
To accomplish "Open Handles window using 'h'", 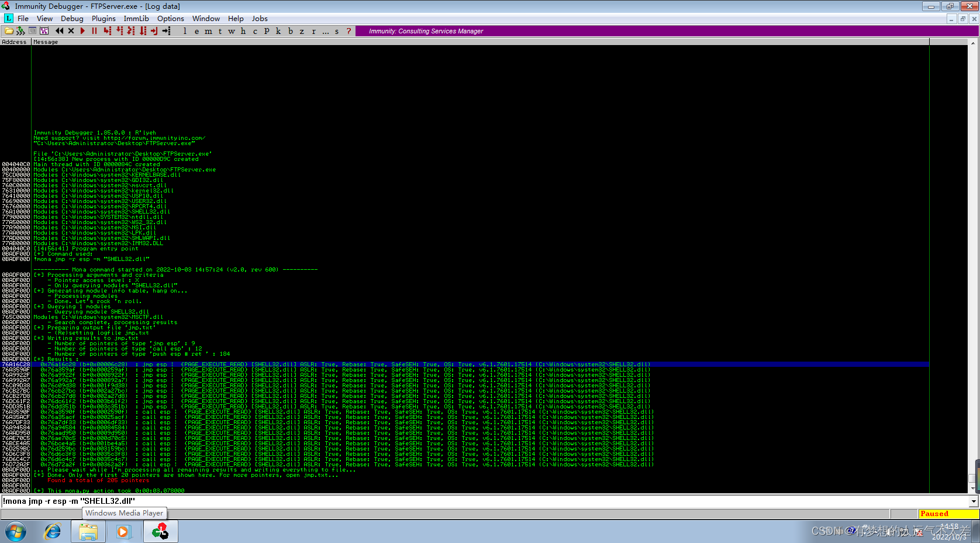I will (243, 31).
